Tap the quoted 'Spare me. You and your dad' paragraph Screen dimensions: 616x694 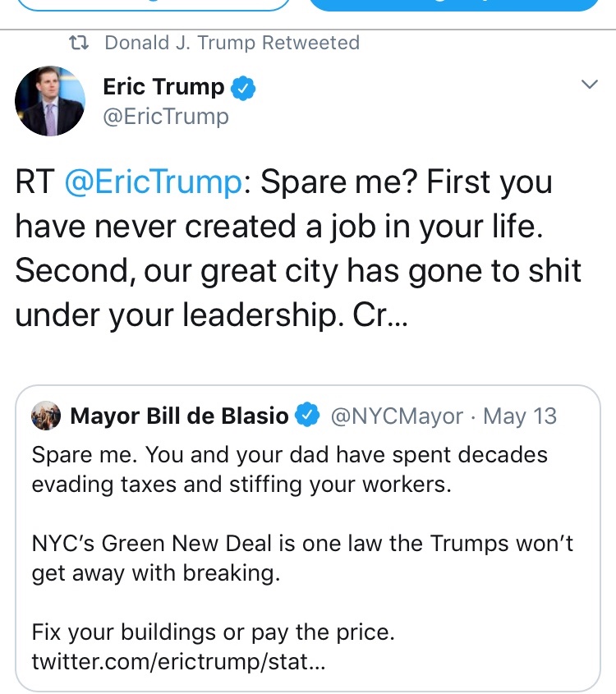tap(289, 469)
